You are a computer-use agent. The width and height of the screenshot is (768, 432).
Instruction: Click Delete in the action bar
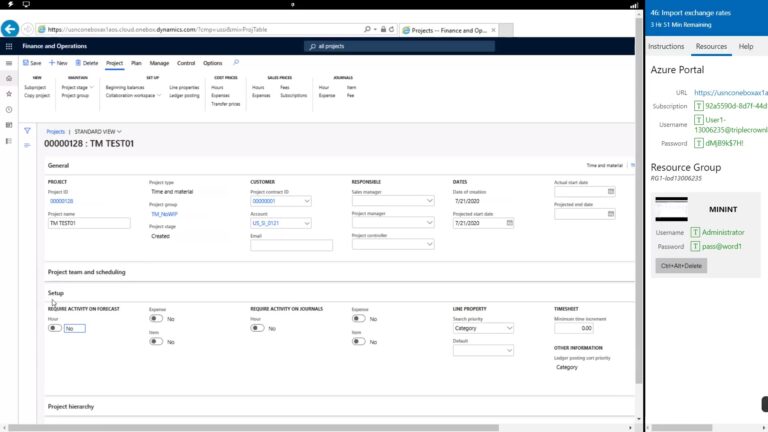tap(87, 63)
